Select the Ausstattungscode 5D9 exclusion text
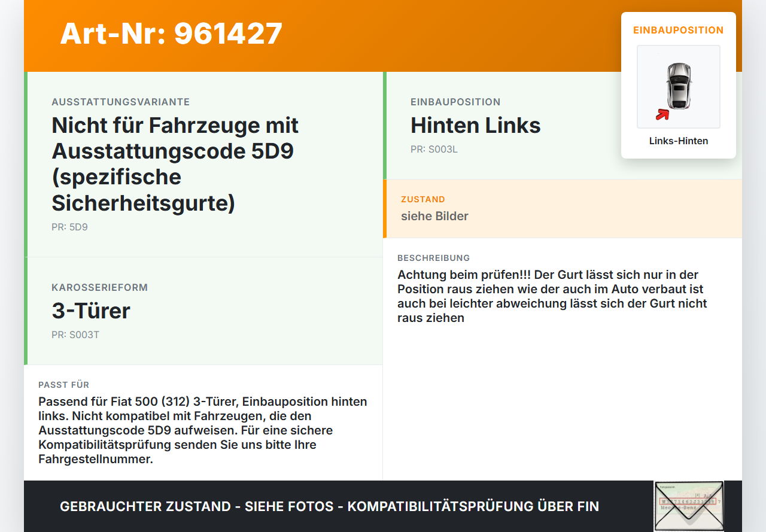 (x=175, y=165)
